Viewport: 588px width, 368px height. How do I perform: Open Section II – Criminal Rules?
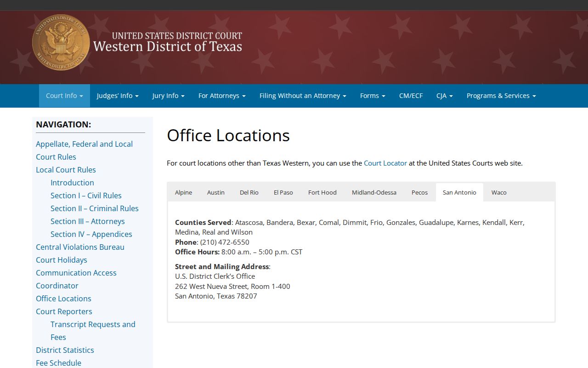(94, 208)
